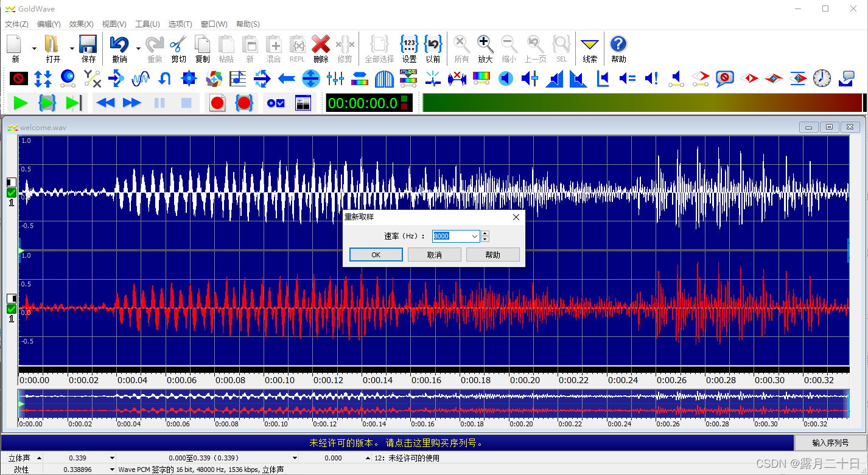Click the rainbow spectrum filter icon

tap(481, 78)
